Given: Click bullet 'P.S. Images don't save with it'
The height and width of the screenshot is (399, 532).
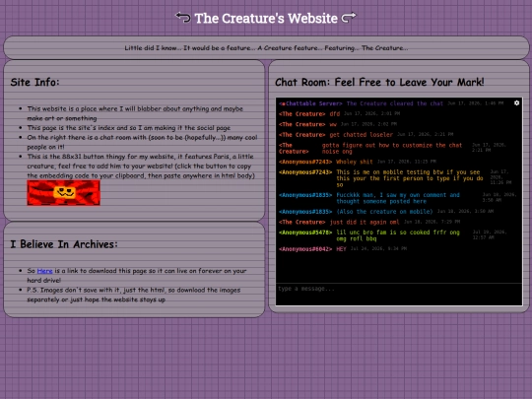Looking at the screenshot, I should click(134, 295).
